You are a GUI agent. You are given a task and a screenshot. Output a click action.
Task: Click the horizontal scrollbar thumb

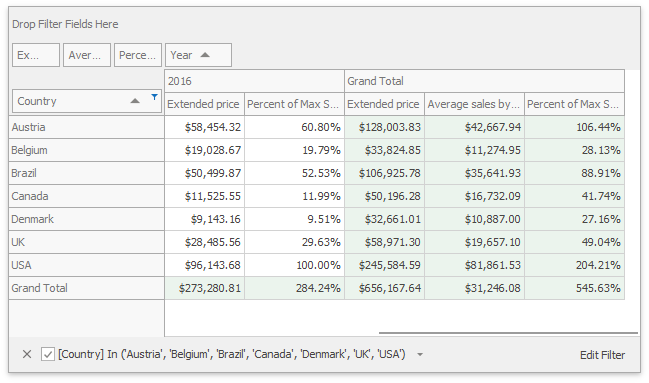(508, 332)
